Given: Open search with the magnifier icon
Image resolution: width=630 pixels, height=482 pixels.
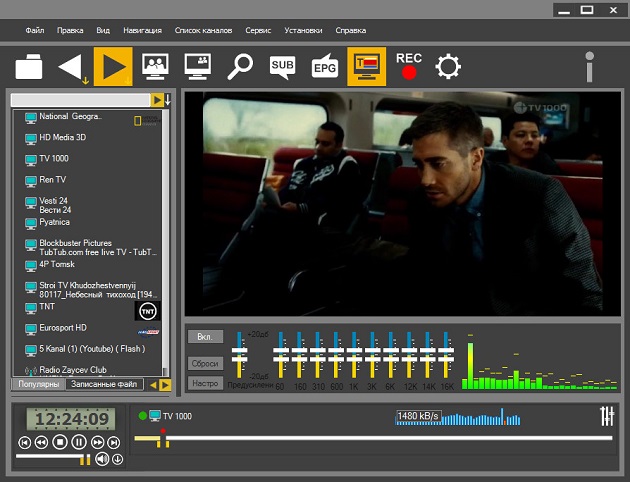Looking at the screenshot, I should tap(240, 66).
